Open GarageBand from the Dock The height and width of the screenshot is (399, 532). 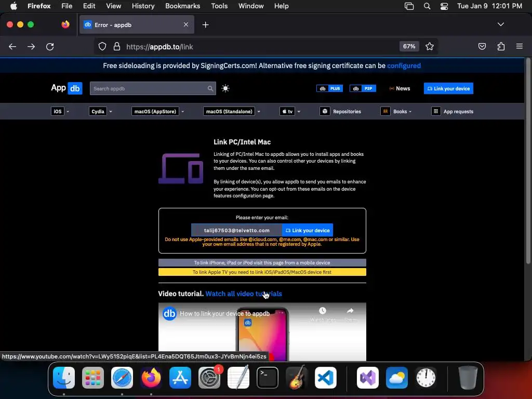pos(297,378)
